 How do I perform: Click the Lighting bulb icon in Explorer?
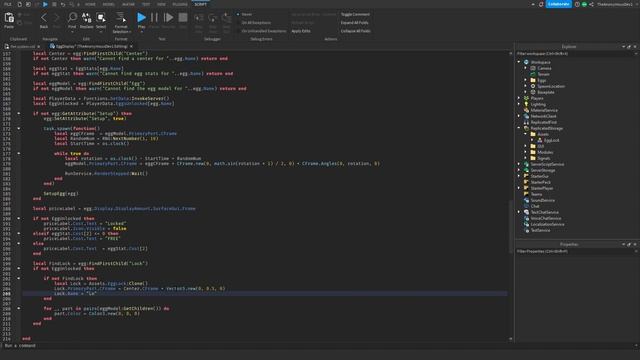(526, 104)
